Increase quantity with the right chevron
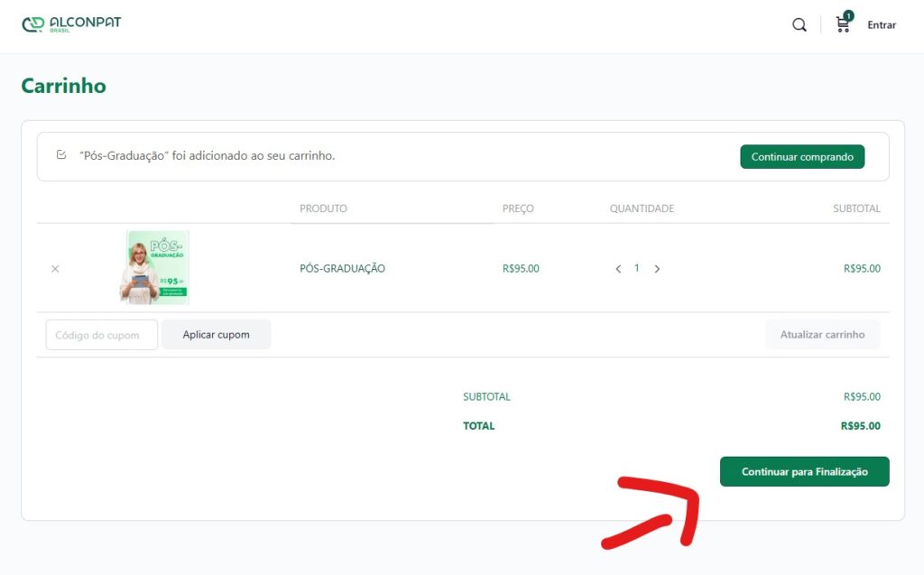The width and height of the screenshot is (924, 575). click(657, 269)
